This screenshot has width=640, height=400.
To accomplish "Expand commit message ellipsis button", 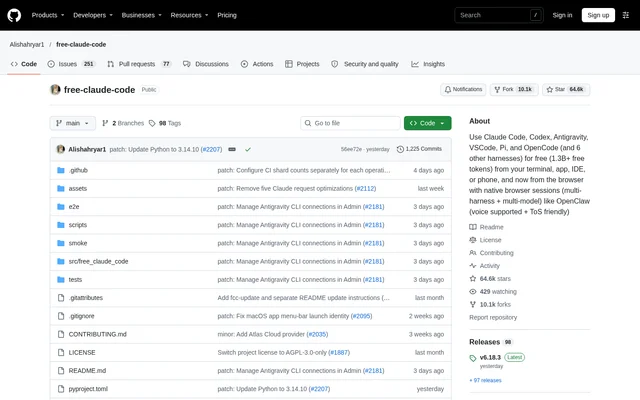I will coord(232,149).
